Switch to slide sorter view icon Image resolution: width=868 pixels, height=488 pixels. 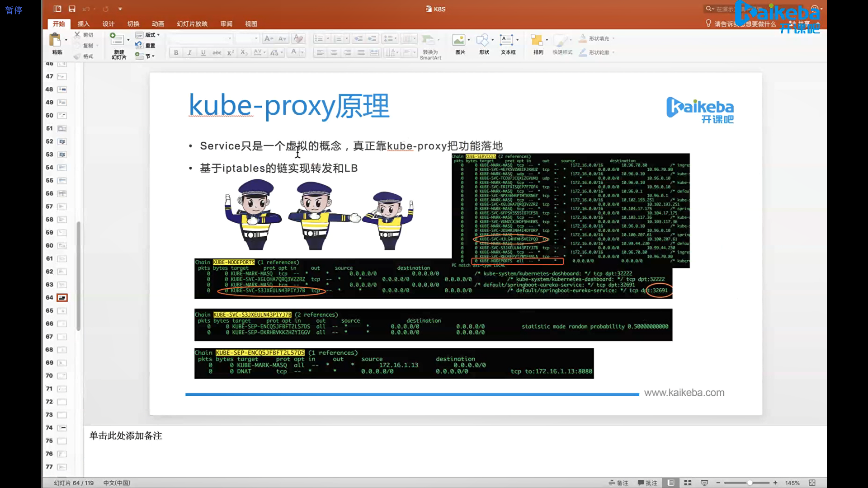tap(688, 483)
